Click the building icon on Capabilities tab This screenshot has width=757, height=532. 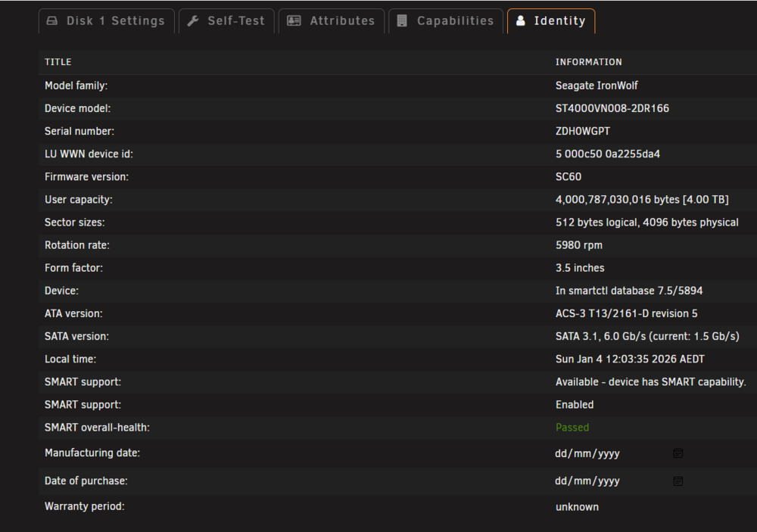click(402, 20)
